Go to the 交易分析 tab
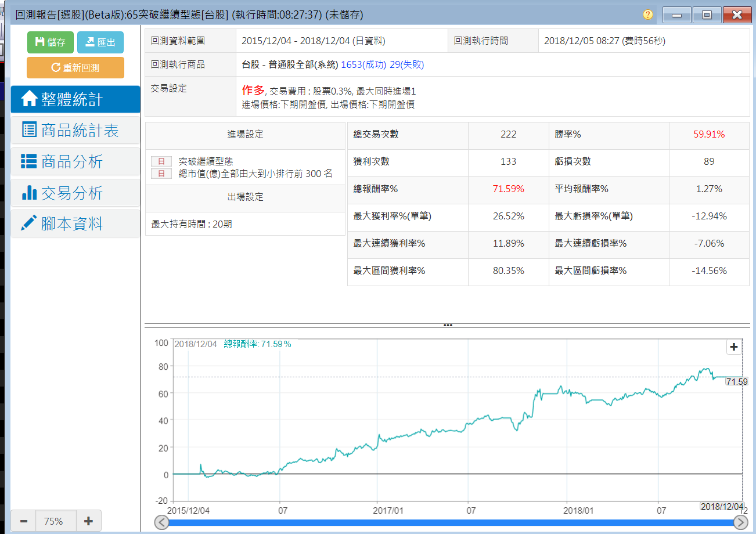Image resolution: width=756 pixels, height=534 pixels. 75,193
